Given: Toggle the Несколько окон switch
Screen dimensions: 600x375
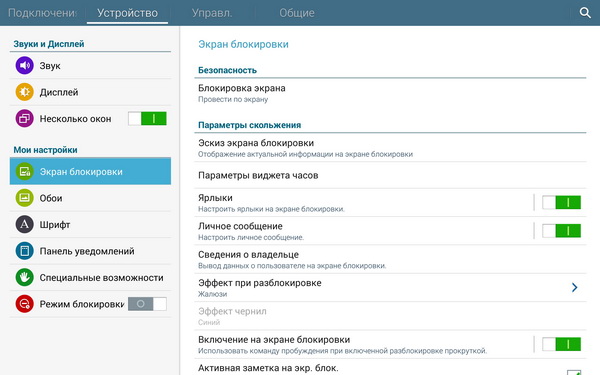Looking at the screenshot, I should [147, 119].
